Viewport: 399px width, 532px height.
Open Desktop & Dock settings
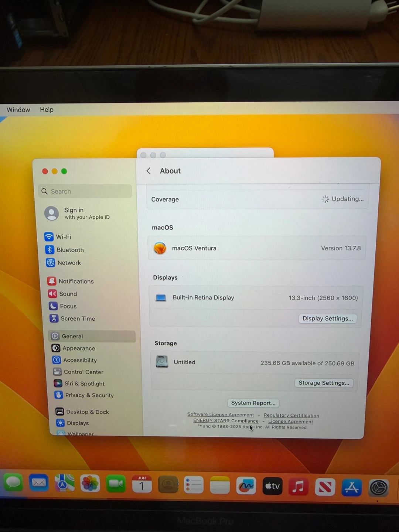pyautogui.click(x=82, y=412)
